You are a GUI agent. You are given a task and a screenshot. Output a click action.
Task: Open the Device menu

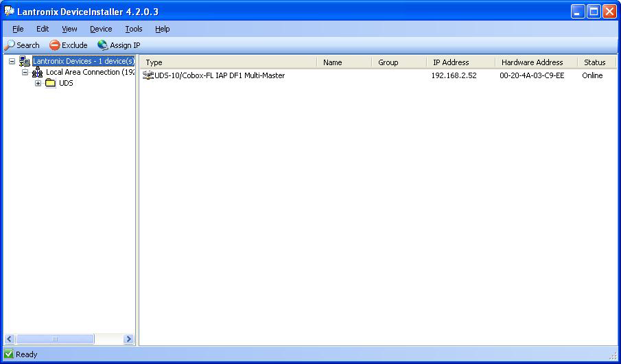(101, 29)
